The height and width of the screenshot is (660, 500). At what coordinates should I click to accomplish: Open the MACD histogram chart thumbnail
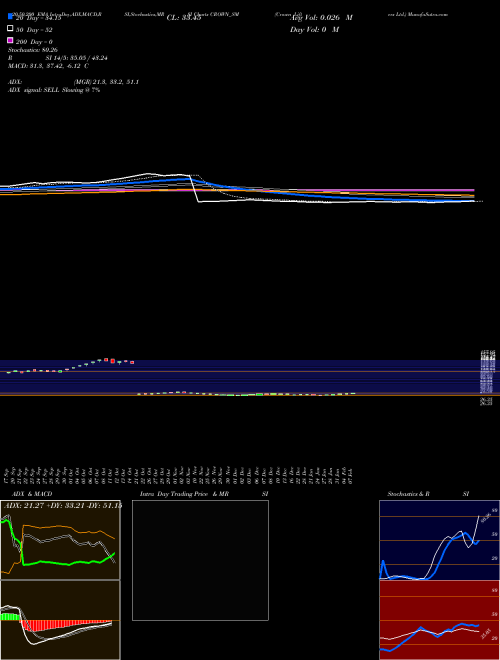point(60,620)
